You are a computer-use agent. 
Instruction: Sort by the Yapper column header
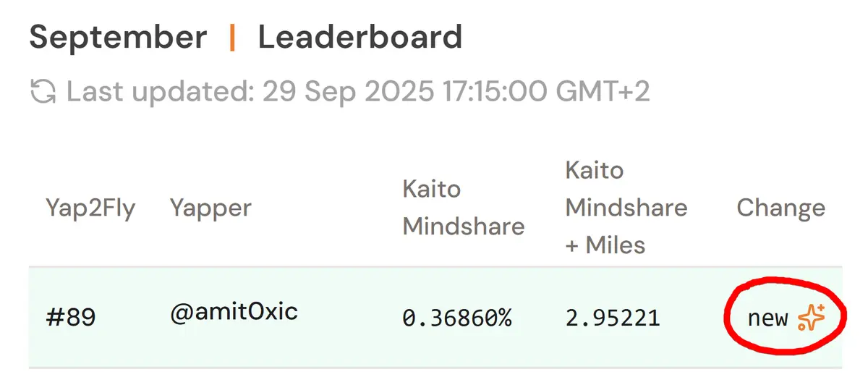(x=210, y=208)
